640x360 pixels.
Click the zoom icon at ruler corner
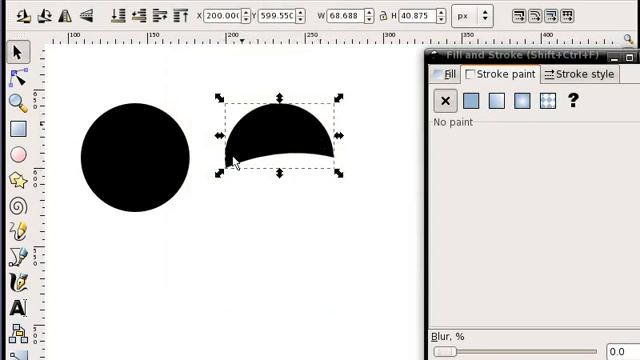point(629,39)
